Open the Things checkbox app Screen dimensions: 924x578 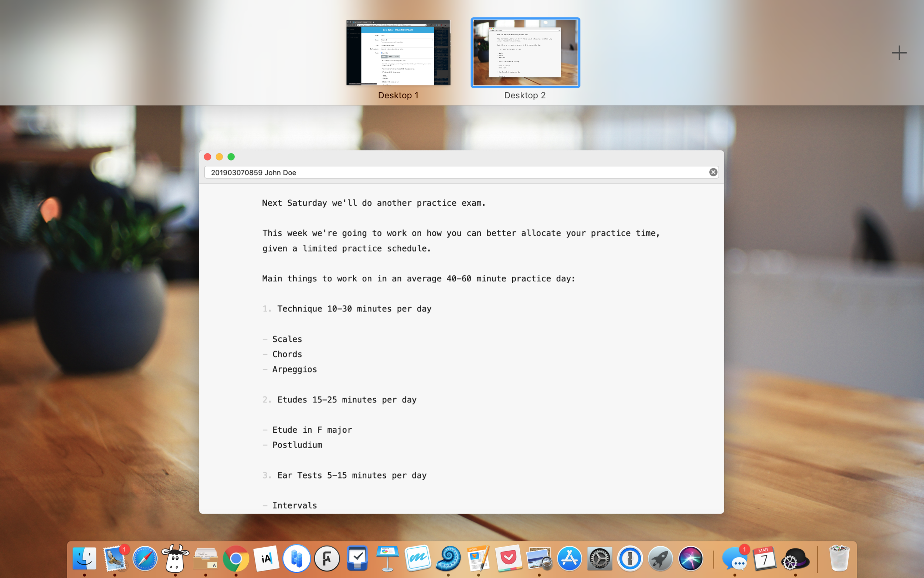(357, 558)
